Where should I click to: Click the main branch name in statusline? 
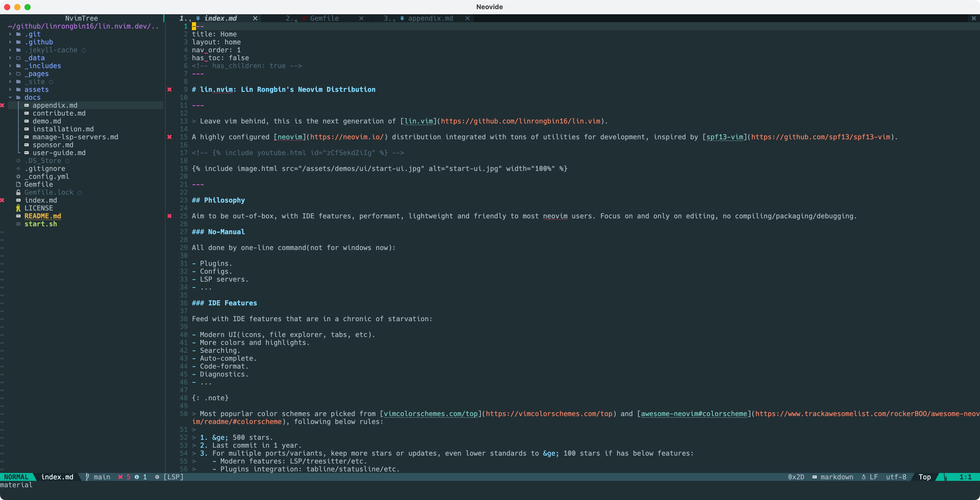pos(102,477)
